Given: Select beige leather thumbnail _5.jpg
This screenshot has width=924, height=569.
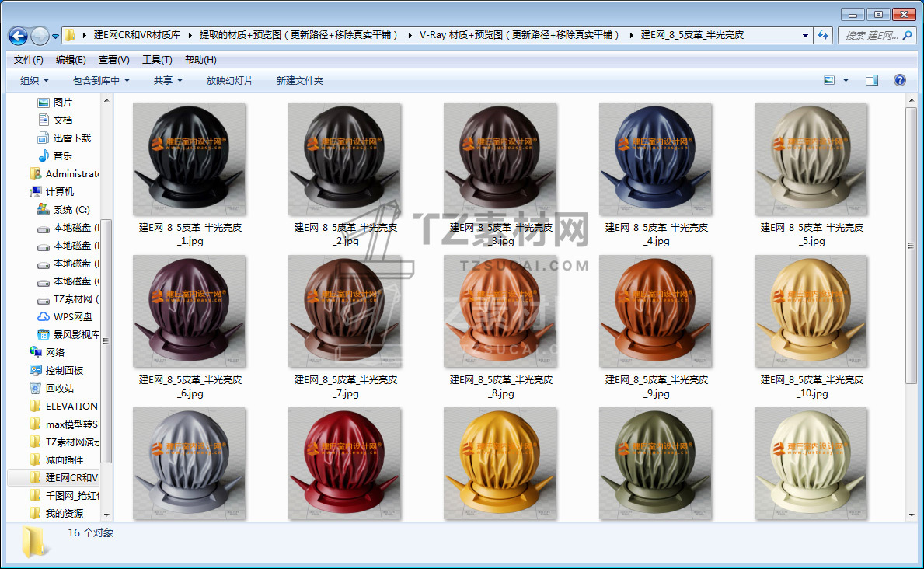Looking at the screenshot, I should (811, 159).
